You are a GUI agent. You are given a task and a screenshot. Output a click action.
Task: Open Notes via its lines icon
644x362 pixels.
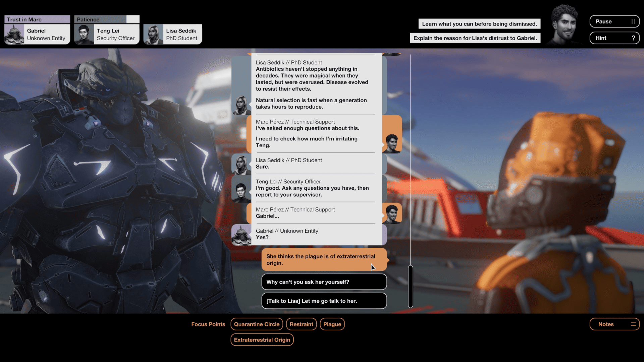[633, 324]
